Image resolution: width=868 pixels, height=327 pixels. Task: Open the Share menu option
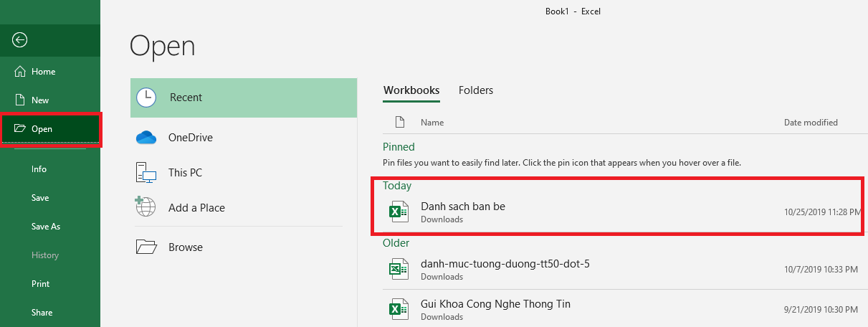click(x=42, y=313)
